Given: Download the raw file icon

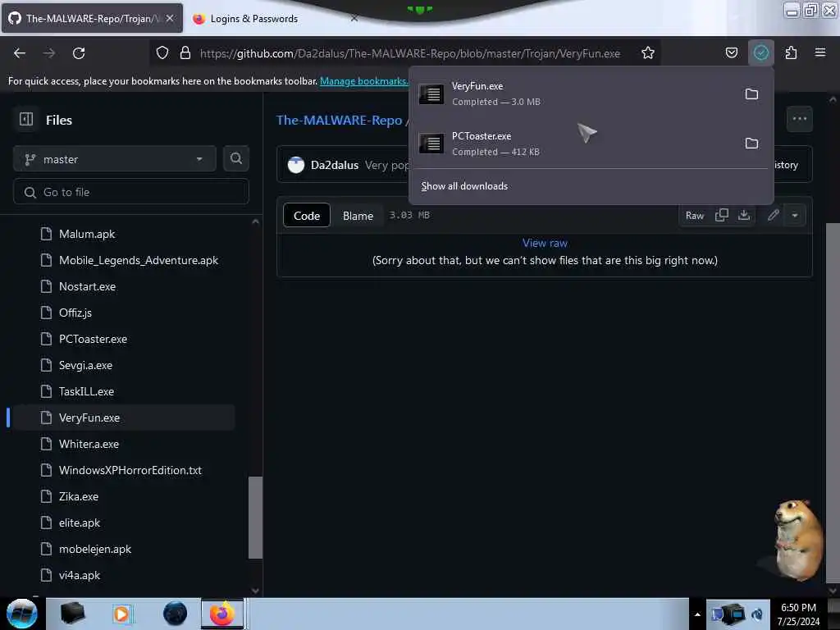Looking at the screenshot, I should coord(743,216).
